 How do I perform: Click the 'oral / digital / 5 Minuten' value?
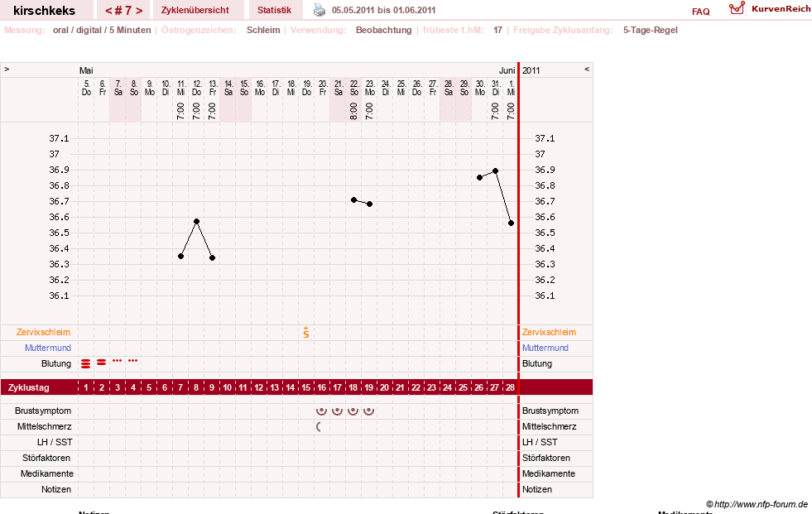pyautogui.click(x=102, y=30)
